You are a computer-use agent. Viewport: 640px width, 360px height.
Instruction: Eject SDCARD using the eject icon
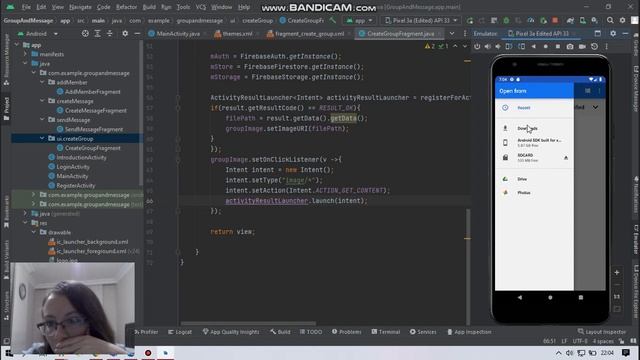[x=566, y=158]
